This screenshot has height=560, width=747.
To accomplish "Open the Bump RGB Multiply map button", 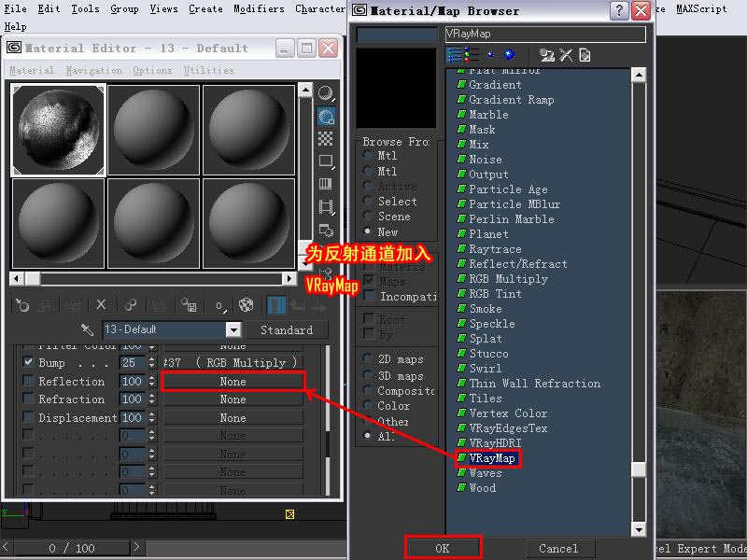I will (233, 363).
